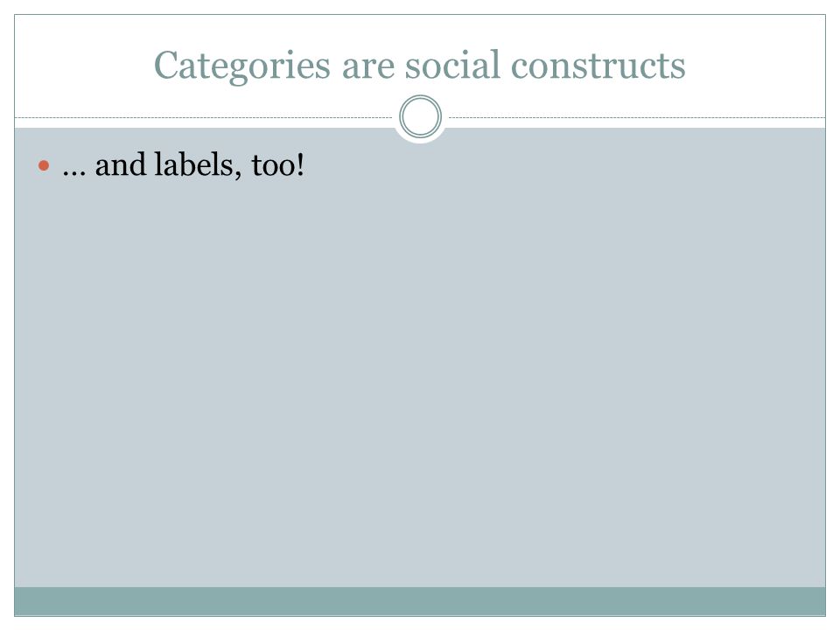Click the empty gray-blue content area
The height and width of the screenshot is (630, 840).
420,375
